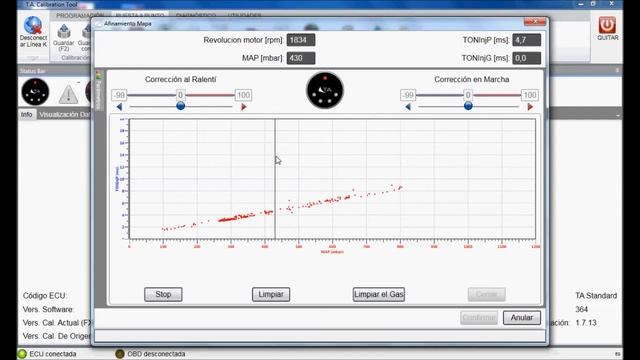Click the Revolucion motor rpm value field
This screenshot has width=640, height=360.
point(301,40)
